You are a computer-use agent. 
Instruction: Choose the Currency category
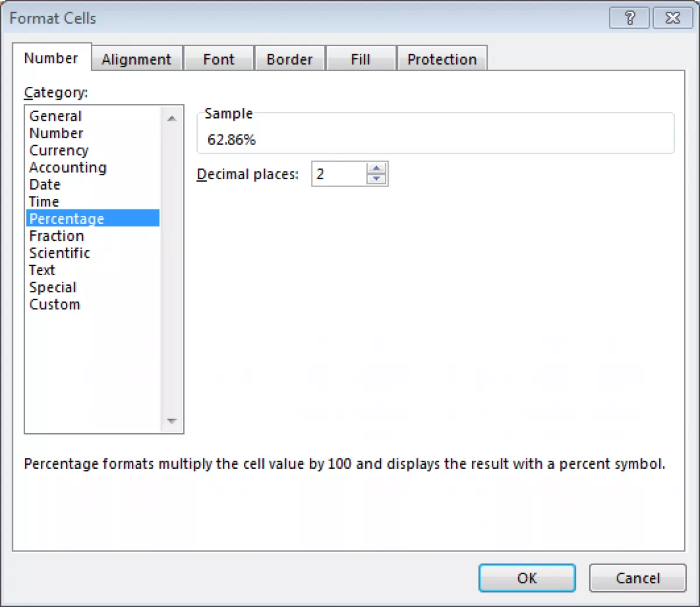tap(93, 150)
